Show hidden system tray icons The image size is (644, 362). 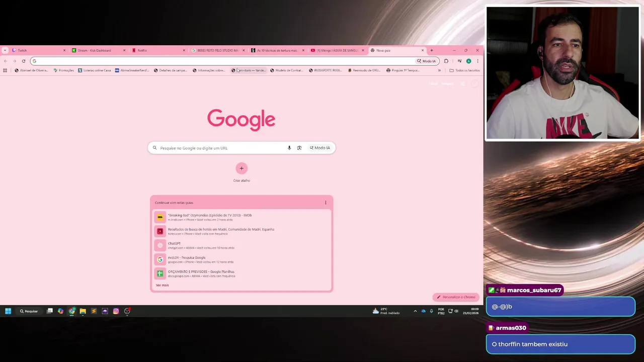pos(415,311)
